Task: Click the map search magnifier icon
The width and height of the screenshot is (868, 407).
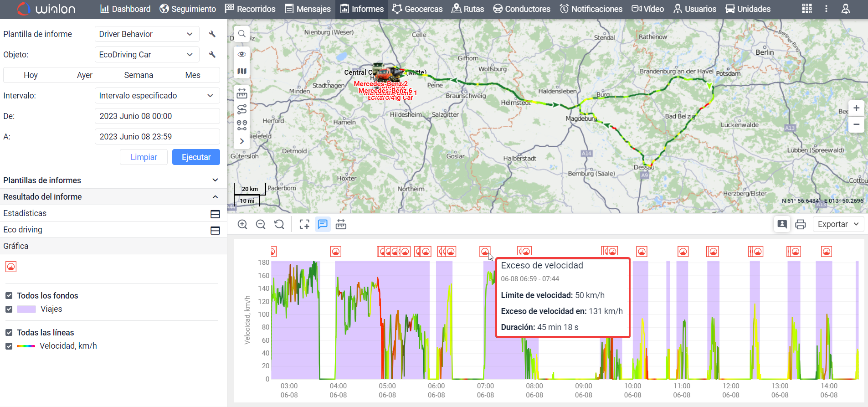Action: [x=242, y=34]
